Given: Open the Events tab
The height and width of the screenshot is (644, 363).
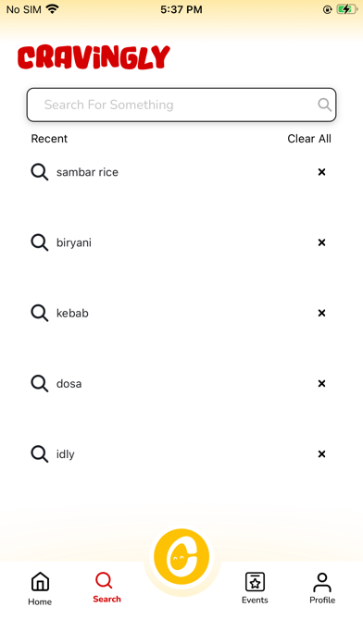Looking at the screenshot, I should 255,588.
